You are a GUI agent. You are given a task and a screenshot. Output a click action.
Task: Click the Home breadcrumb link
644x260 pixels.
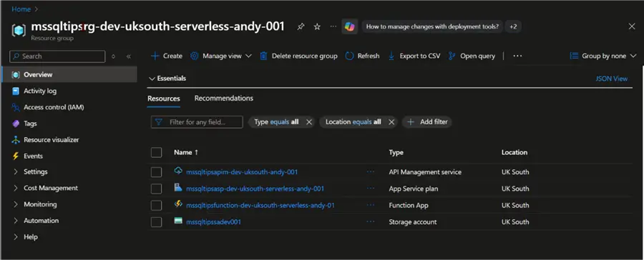click(x=21, y=9)
